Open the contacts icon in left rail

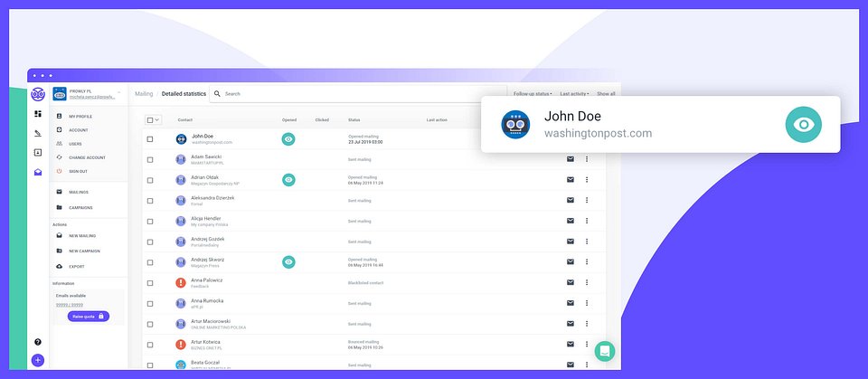(x=38, y=152)
